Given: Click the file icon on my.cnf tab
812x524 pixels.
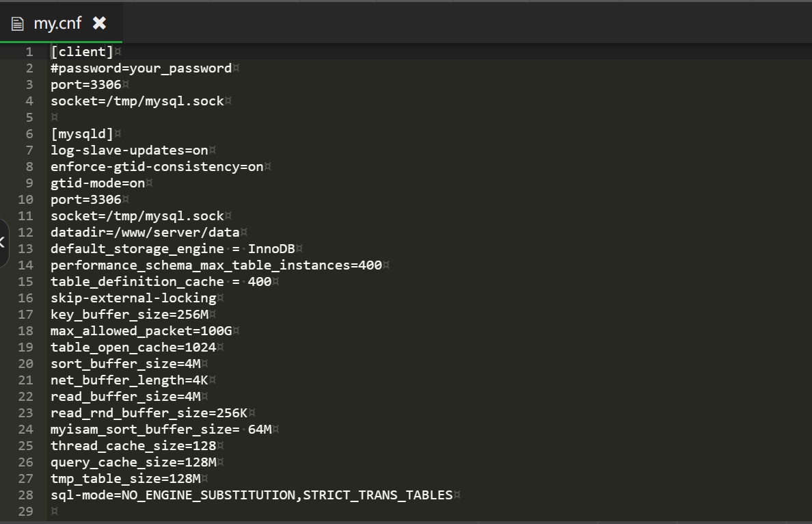Looking at the screenshot, I should [x=18, y=24].
